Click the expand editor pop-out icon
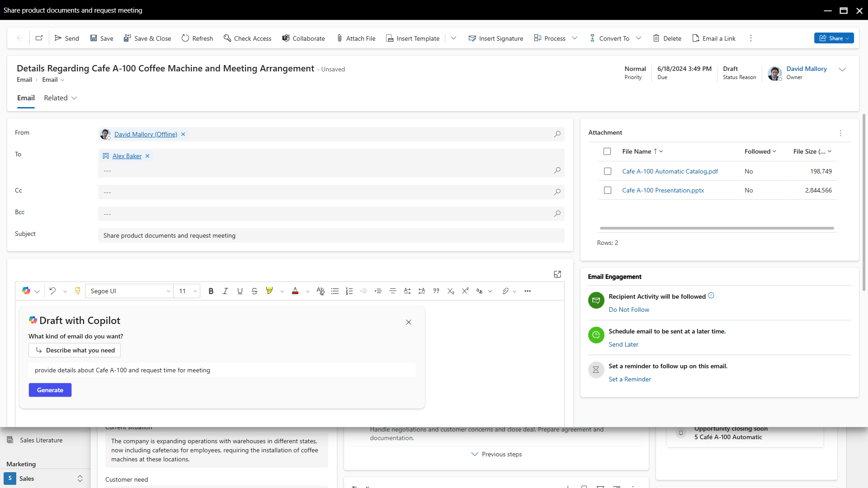Viewport: 868px width, 488px height. [557, 274]
